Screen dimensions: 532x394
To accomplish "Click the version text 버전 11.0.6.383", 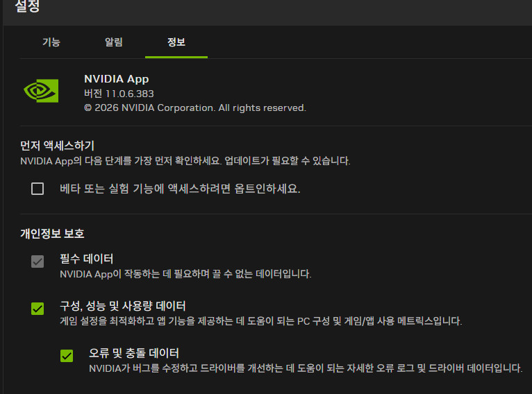I will pyautogui.click(x=119, y=94).
